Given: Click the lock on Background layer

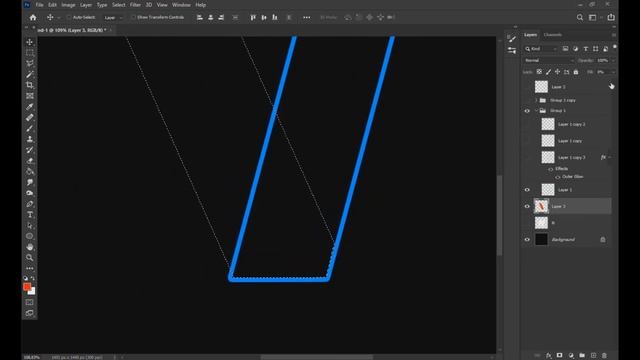Looking at the screenshot, I should 603,240.
